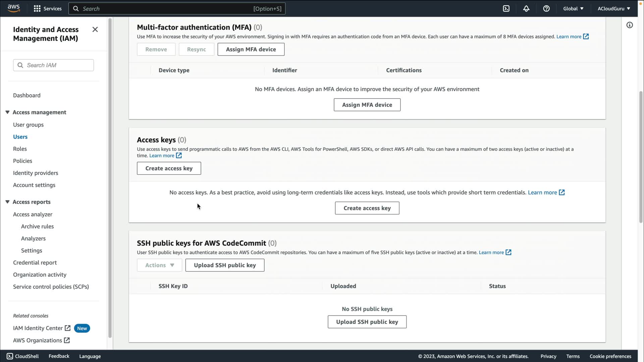The width and height of the screenshot is (644, 362).
Task: Open the ACloudGuru account dropdown
Action: coord(613,9)
